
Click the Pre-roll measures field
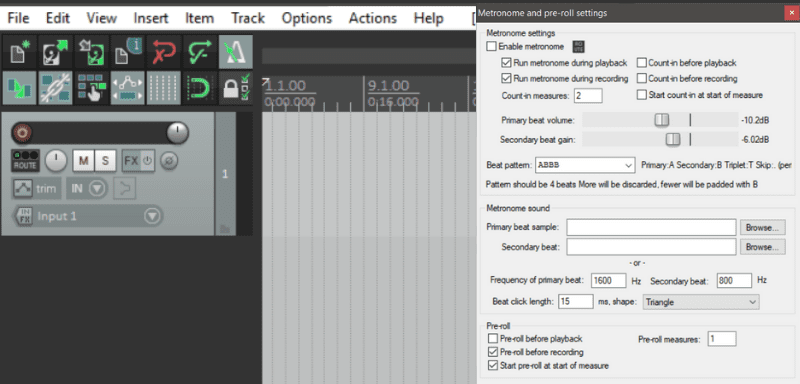pos(721,339)
